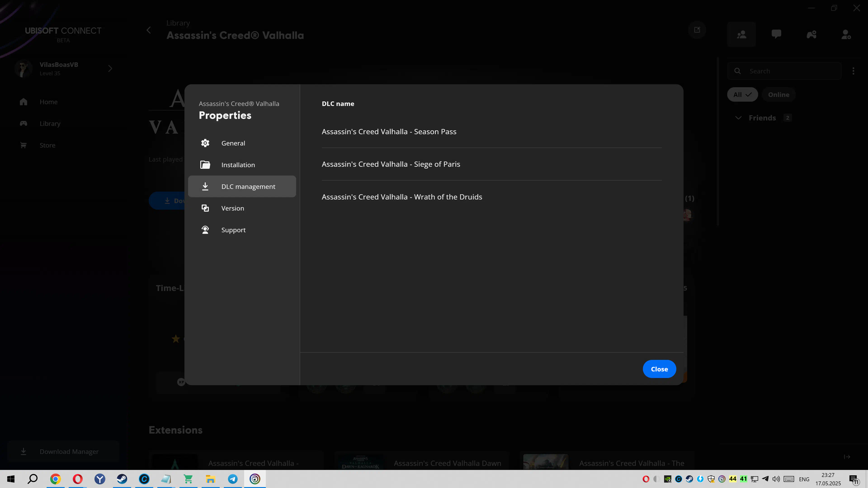This screenshot has height=488, width=868.
Task: Open Download Manager
Action: (63, 451)
